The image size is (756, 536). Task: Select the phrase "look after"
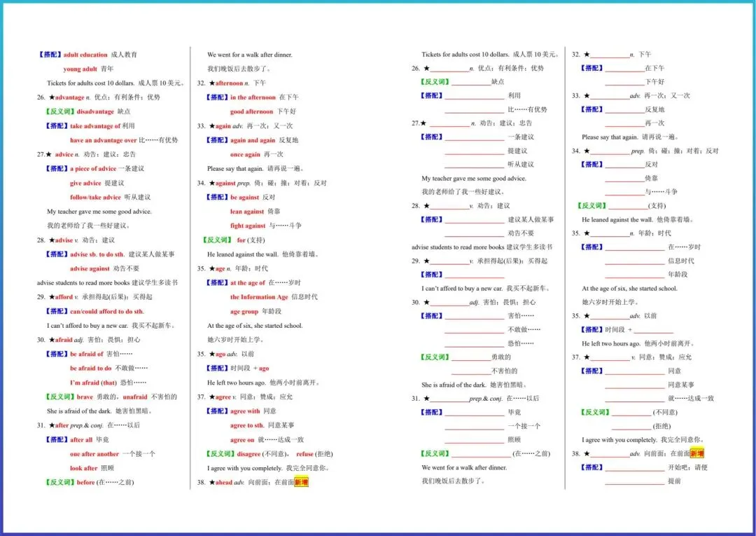coord(83,469)
